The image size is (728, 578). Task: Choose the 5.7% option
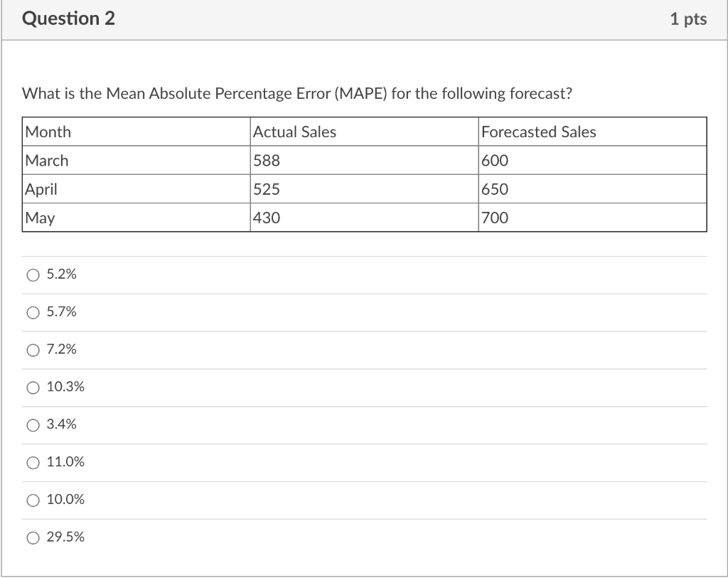(x=33, y=312)
